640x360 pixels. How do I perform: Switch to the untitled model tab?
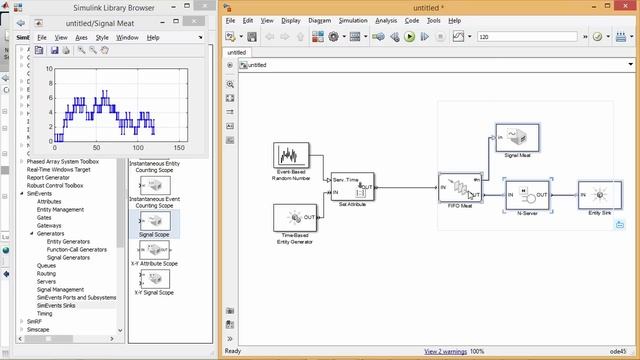click(237, 52)
